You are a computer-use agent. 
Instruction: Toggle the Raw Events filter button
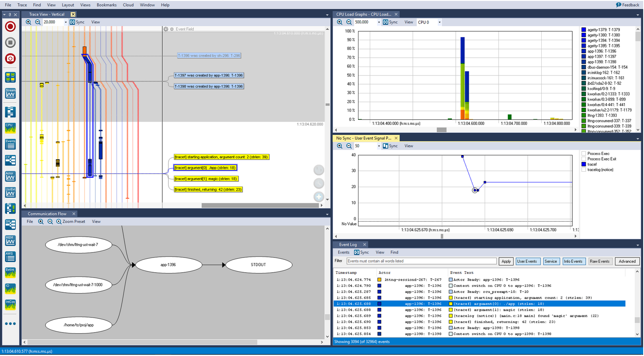tap(599, 261)
